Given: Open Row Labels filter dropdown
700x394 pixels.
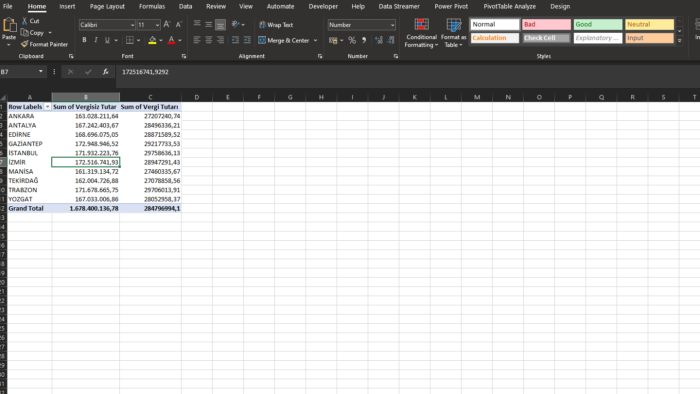Looking at the screenshot, I should pyautogui.click(x=47, y=107).
